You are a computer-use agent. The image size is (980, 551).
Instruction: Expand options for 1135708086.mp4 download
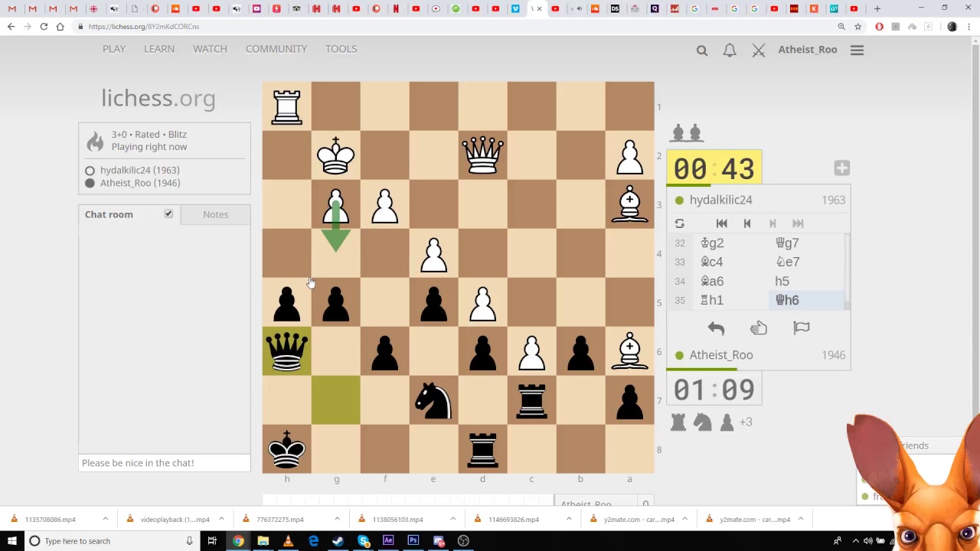(x=106, y=520)
